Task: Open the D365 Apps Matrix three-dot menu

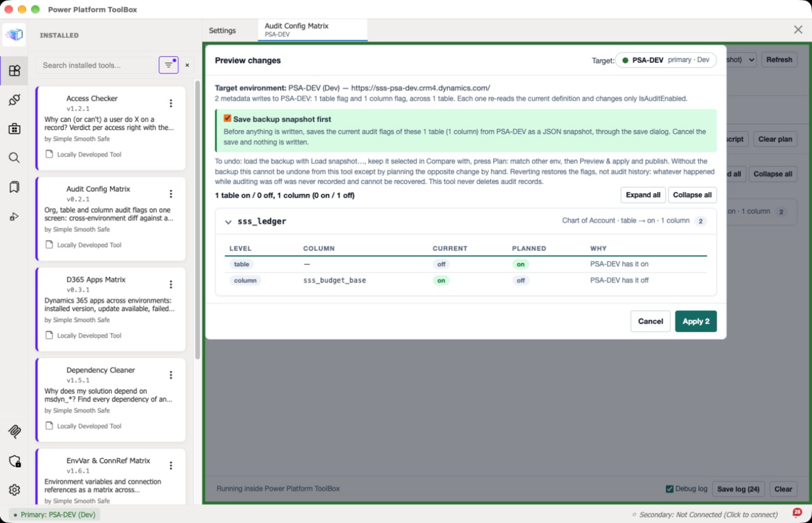Action: coord(171,284)
